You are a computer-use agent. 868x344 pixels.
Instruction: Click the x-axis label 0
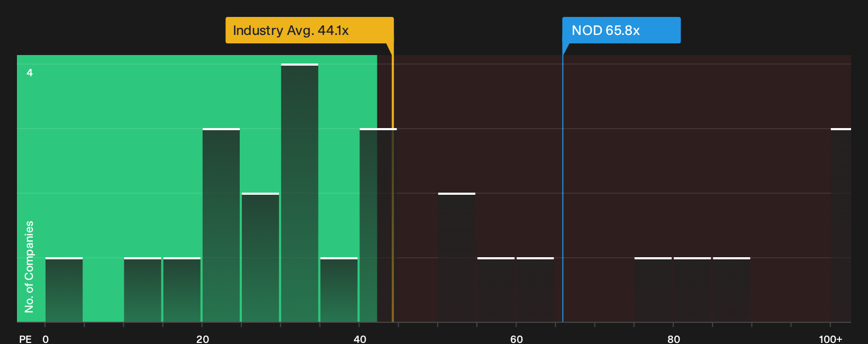pos(46,339)
